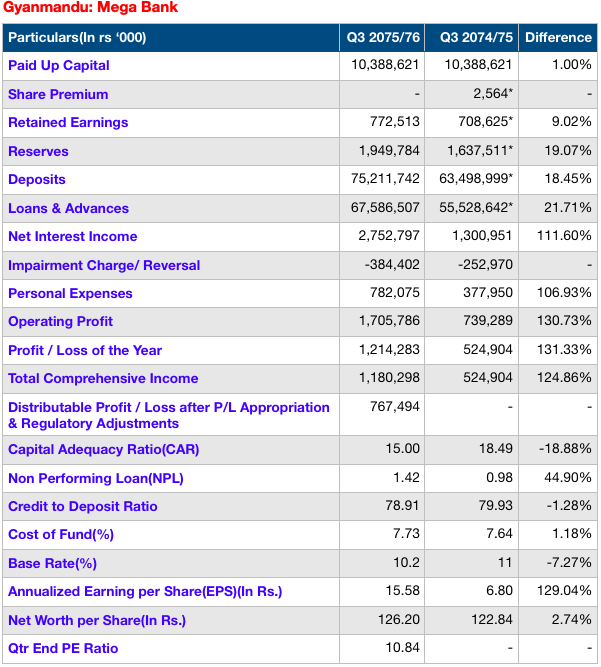The height and width of the screenshot is (667, 601).
Task: Select the Loans difference '21.71%'
Action: tap(567, 208)
